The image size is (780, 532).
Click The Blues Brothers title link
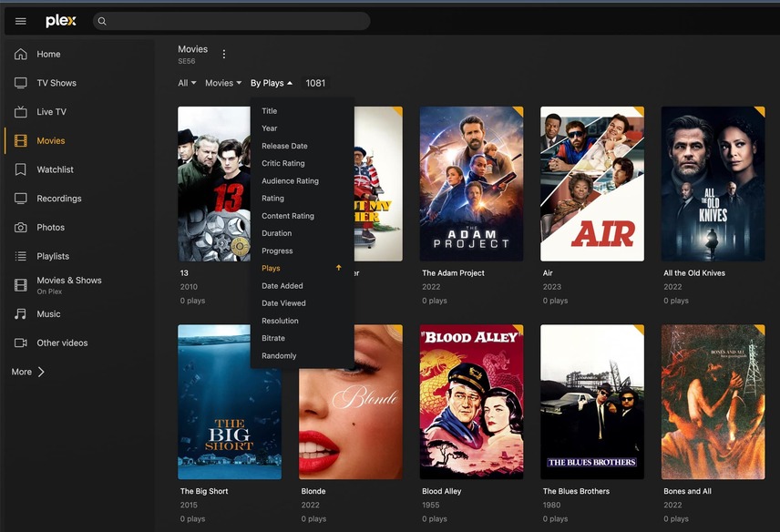pyautogui.click(x=576, y=491)
